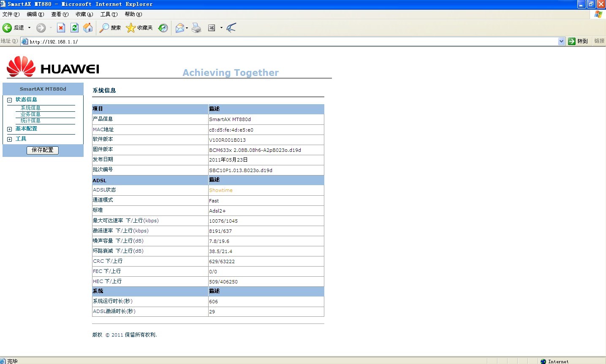
Task: Click the ADSL激活时长(秒) row label
Action: (x=114, y=311)
